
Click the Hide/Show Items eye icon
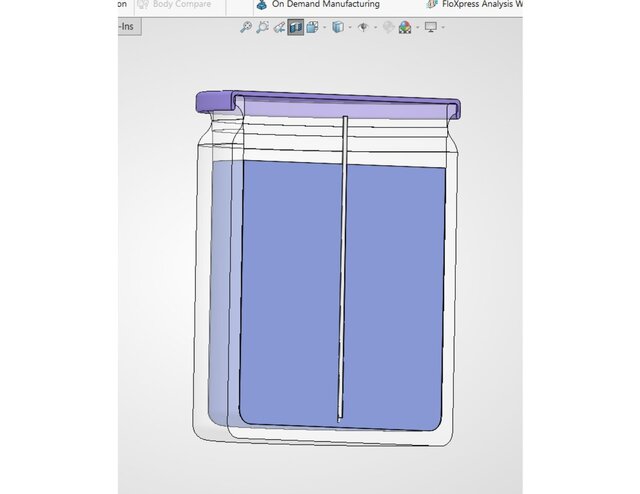click(362, 27)
